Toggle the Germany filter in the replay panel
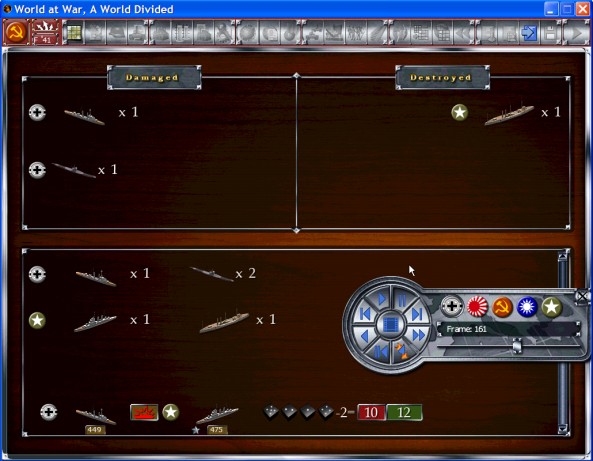The width and height of the screenshot is (593, 461). coord(452,306)
